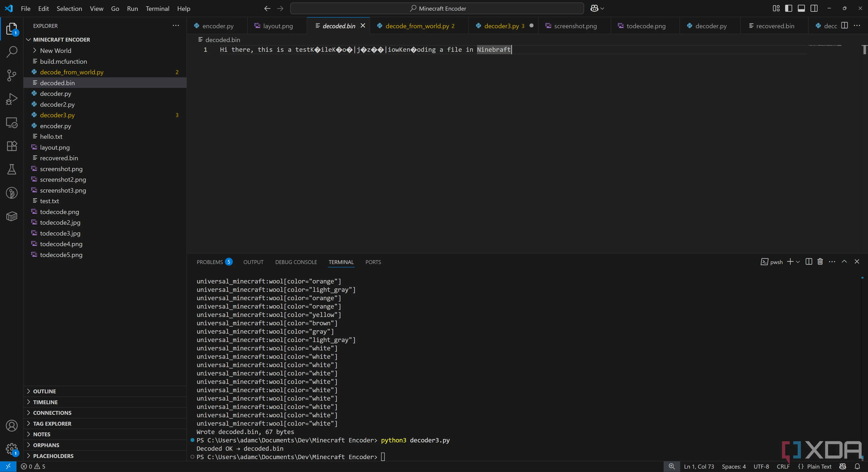
Task: Go forward with navigation arrow
Action: 280,8
